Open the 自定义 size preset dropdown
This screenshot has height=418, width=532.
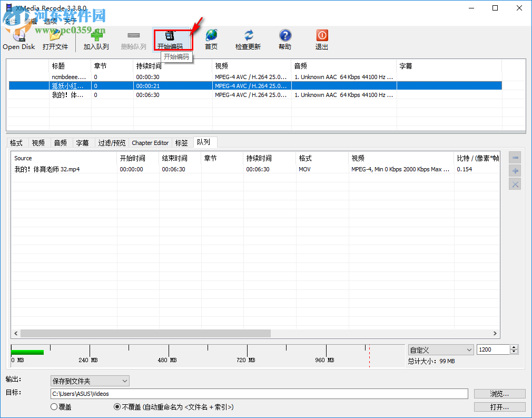coord(440,349)
